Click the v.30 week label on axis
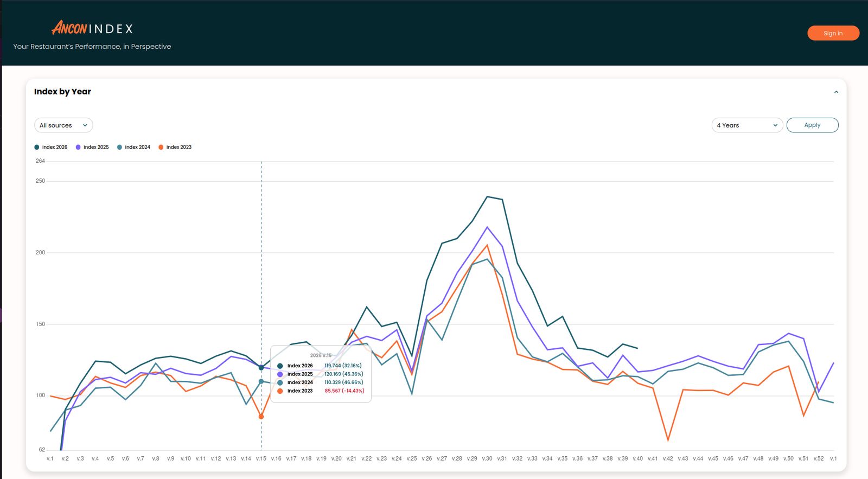868x479 pixels. (487, 458)
